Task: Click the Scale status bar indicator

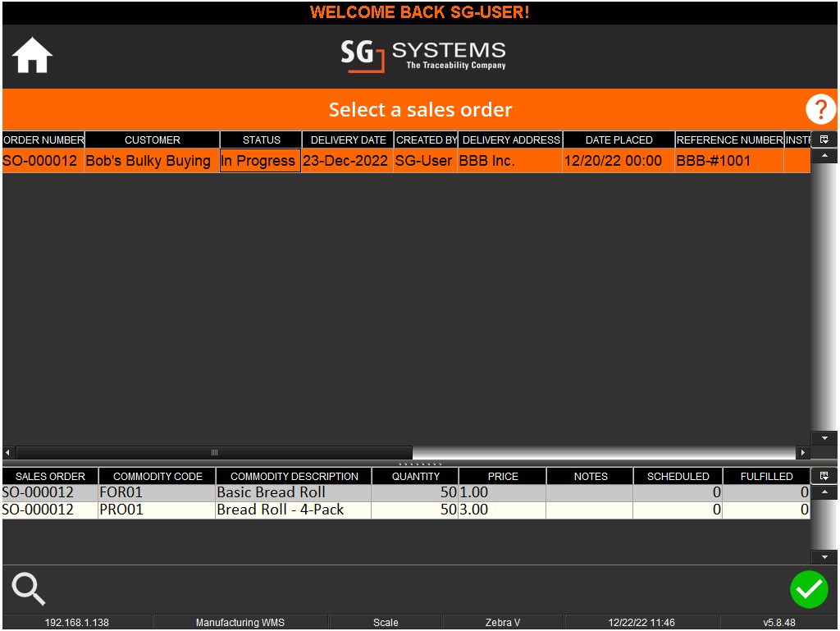Action: [x=386, y=622]
